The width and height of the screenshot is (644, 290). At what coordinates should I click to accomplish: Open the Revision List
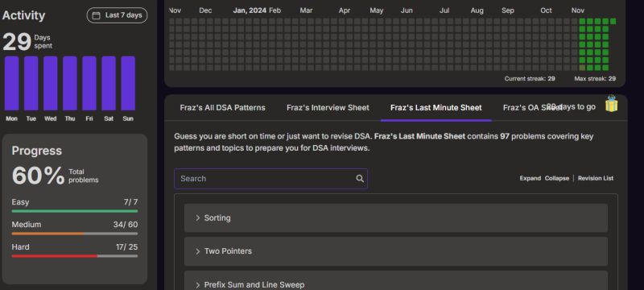(596, 178)
